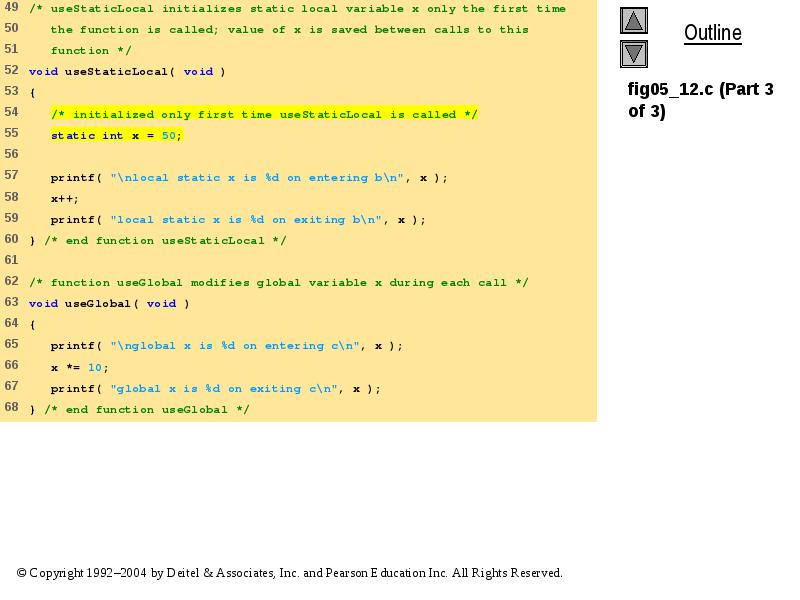Click printf 'local static x is %d on entering b'
This screenshot has height=600, width=800.
point(249,178)
